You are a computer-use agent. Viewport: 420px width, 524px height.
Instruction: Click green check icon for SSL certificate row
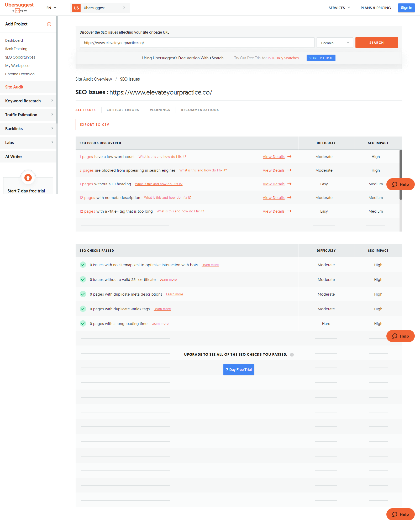click(x=83, y=279)
